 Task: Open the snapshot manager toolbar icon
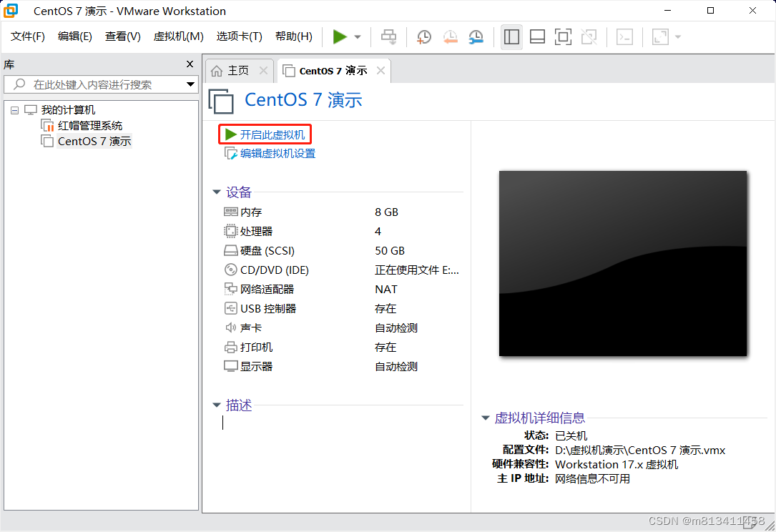476,36
